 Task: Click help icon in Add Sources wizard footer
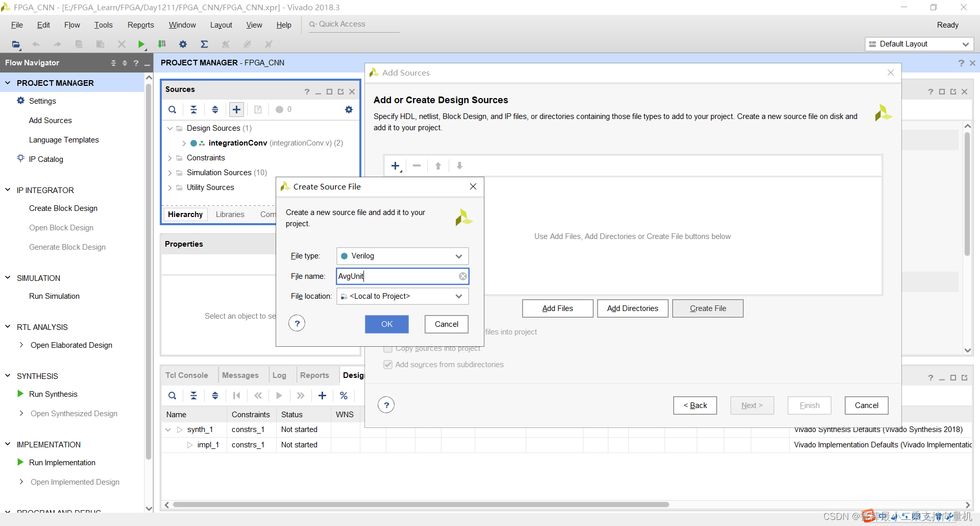(386, 405)
